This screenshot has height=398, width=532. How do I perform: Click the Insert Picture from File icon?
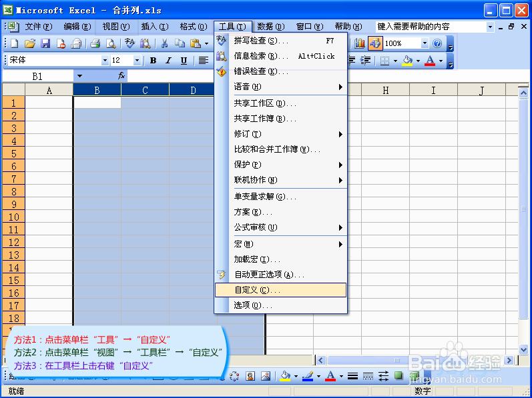[266, 375]
